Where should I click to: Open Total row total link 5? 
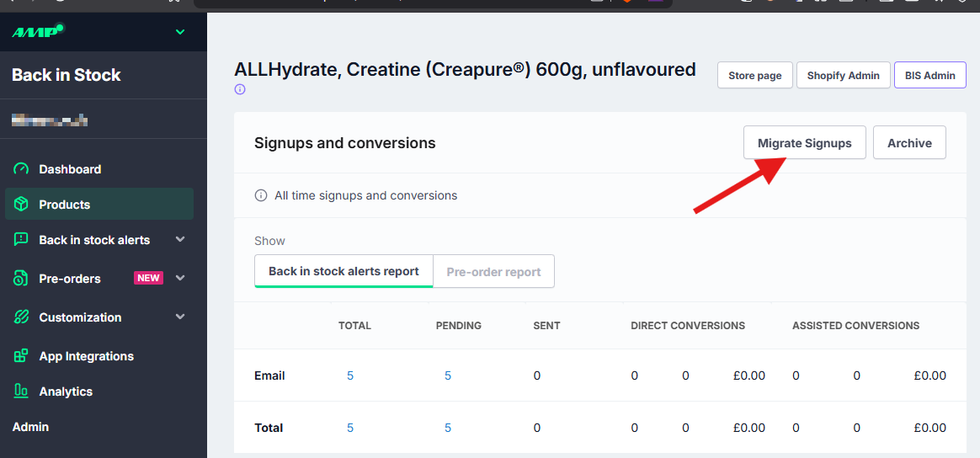pyautogui.click(x=350, y=428)
